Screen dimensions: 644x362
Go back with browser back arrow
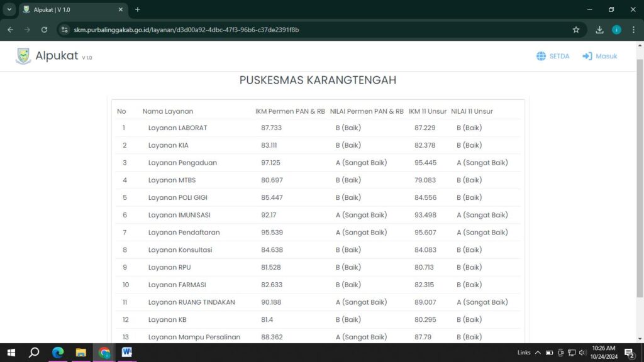10,30
